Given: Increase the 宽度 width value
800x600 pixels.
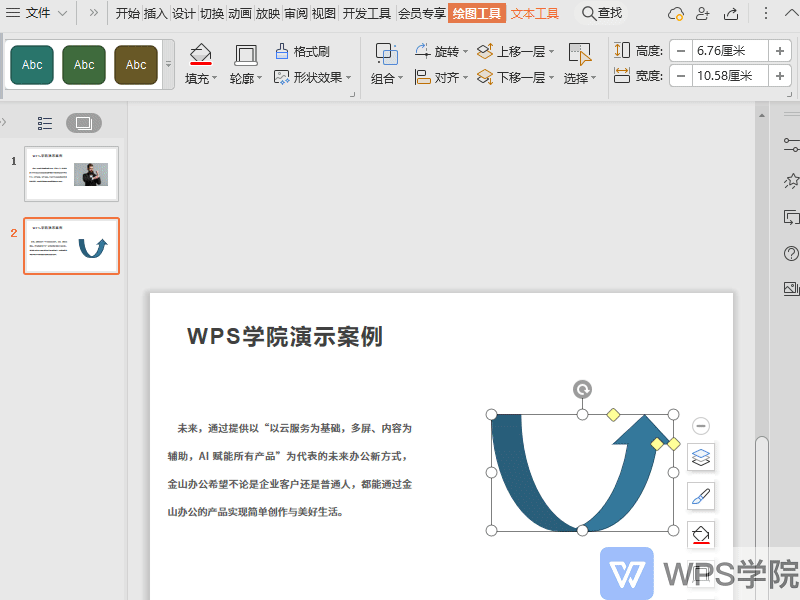Looking at the screenshot, I should tap(780, 76).
